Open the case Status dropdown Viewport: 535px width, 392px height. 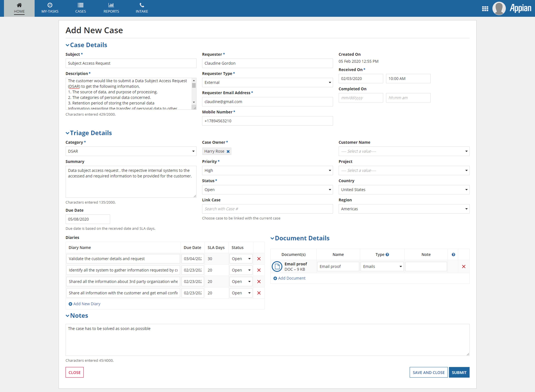click(267, 190)
